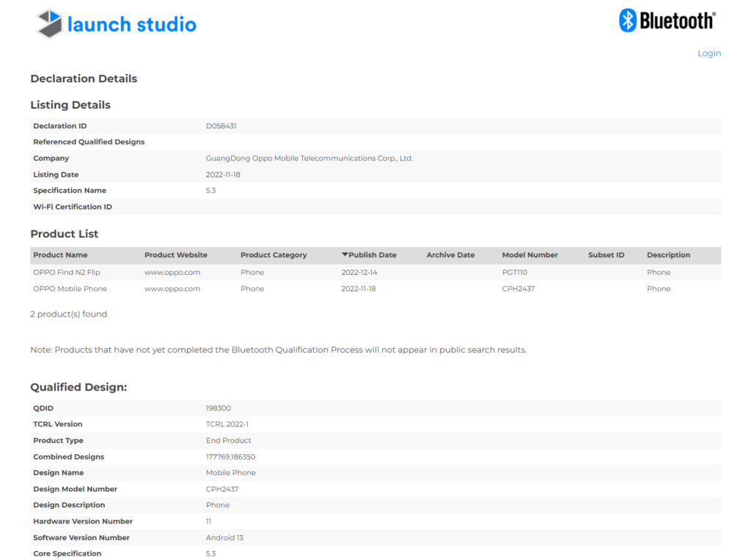The height and width of the screenshot is (560, 751).
Task: Open www.oppo.com in OPPO Find N2 Flip row
Action: [172, 273]
